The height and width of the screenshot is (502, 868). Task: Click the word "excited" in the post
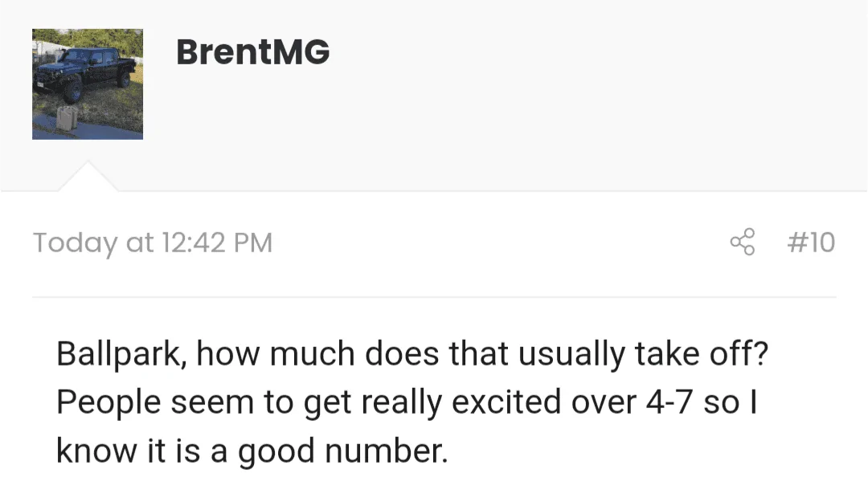(506, 402)
